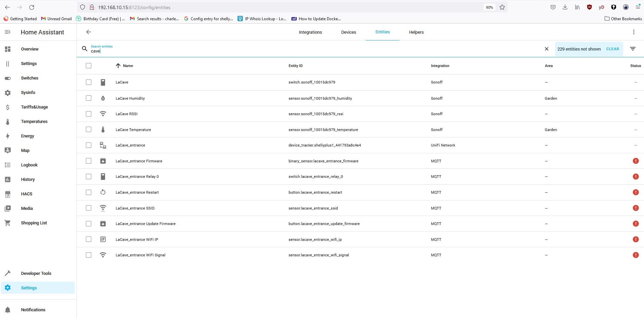Image resolution: width=644 pixels, height=318 pixels.
Task: Sort by Integration column header
Action: pos(440,66)
